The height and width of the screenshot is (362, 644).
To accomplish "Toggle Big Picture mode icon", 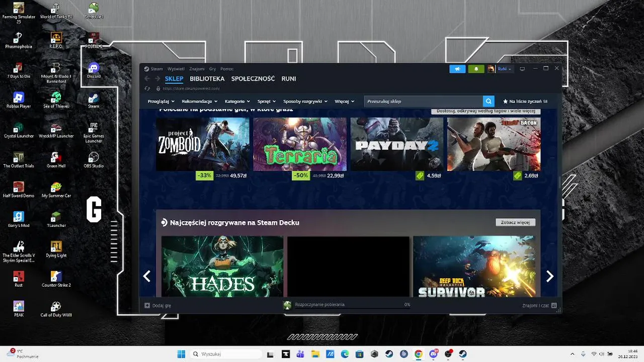I will coord(522,69).
